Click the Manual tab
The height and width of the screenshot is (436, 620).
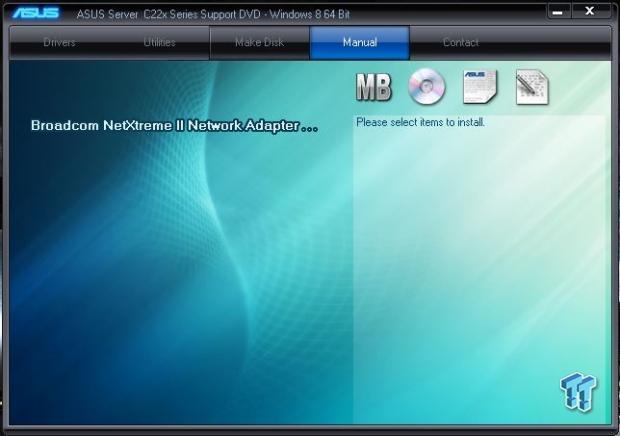pos(360,43)
